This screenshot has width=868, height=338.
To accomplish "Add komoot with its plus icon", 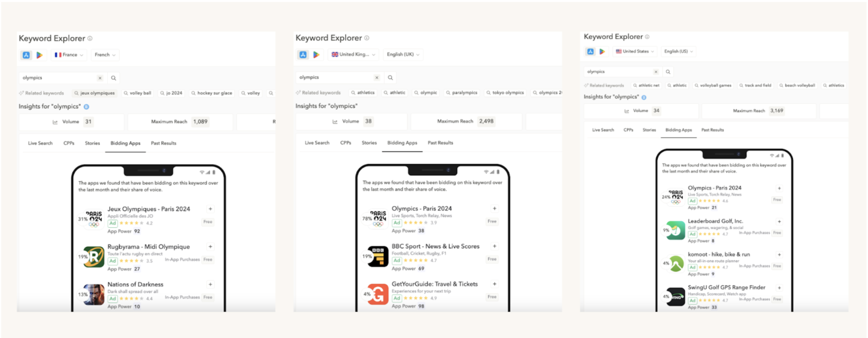I will pos(779,255).
